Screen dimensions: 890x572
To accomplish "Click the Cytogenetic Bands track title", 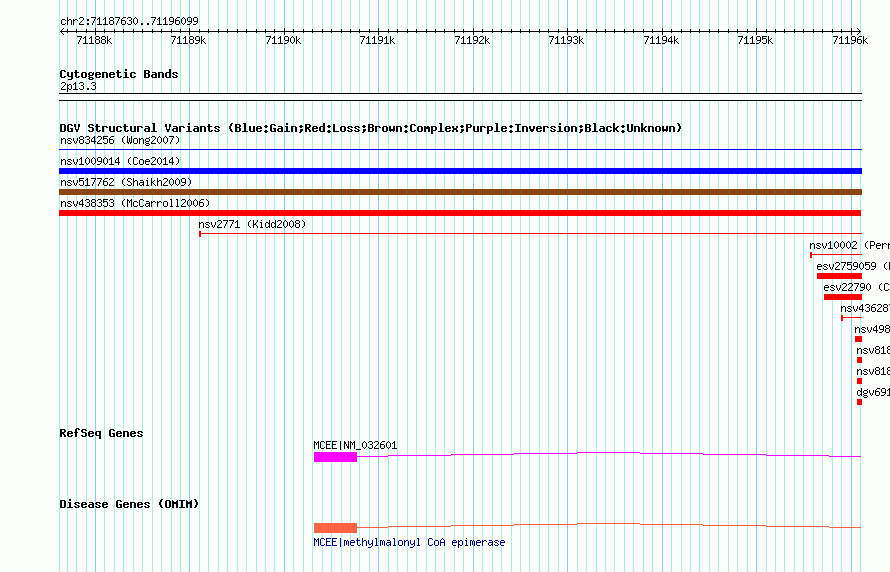I will coord(119,74).
